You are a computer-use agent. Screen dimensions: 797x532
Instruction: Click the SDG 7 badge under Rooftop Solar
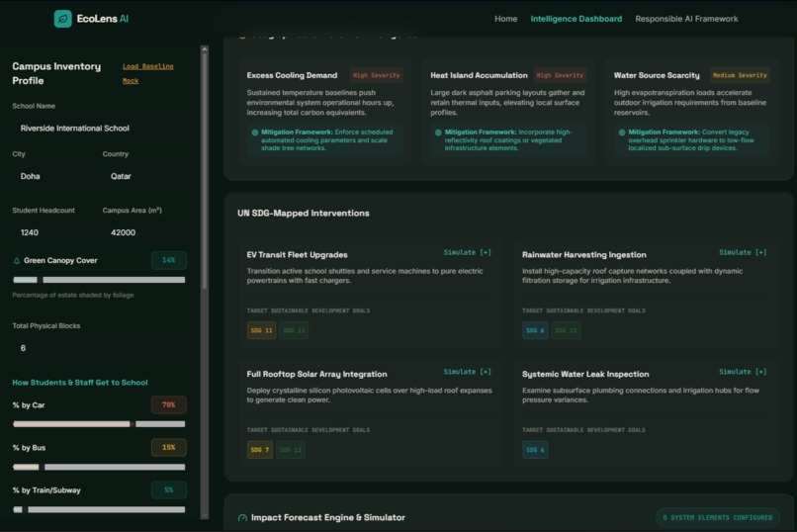pyautogui.click(x=260, y=450)
